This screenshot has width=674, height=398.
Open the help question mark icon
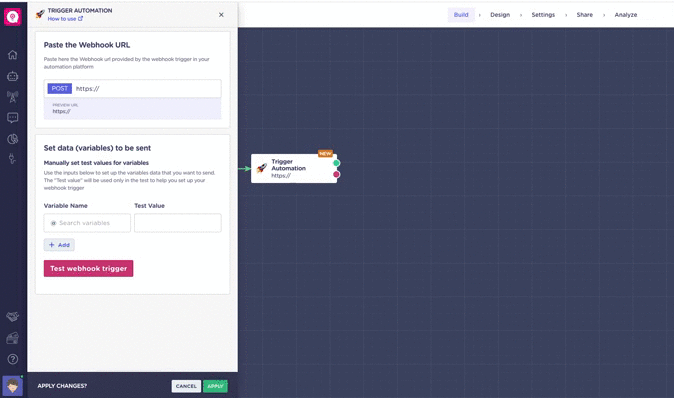pos(12,359)
